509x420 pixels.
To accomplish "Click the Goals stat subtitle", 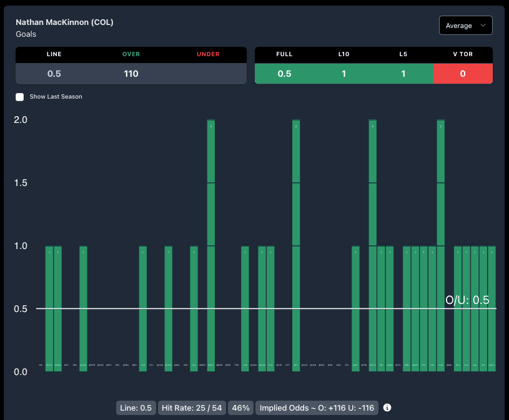I will tap(26, 34).
